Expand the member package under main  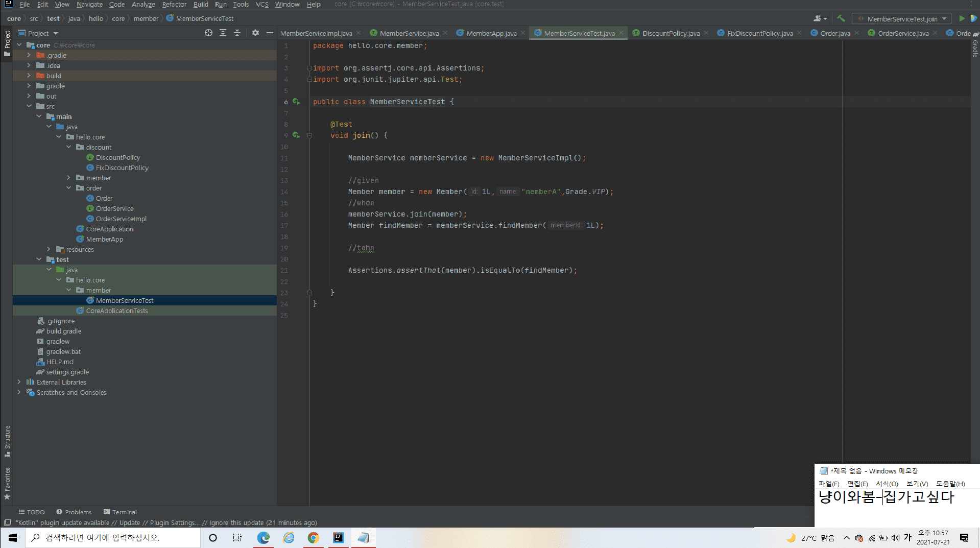[69, 178]
